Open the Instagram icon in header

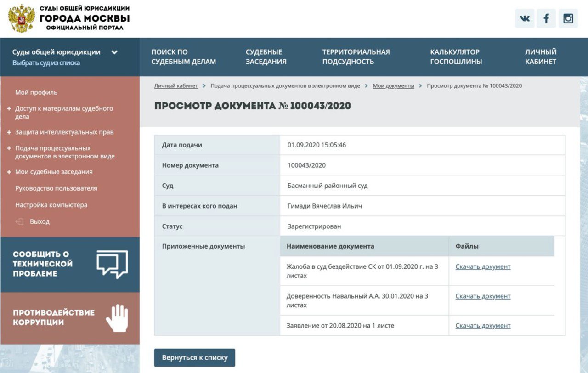click(568, 19)
